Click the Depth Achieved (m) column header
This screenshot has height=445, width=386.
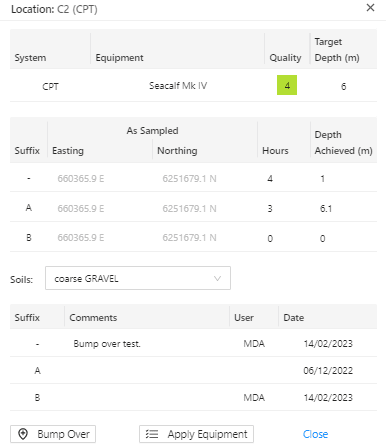click(343, 143)
